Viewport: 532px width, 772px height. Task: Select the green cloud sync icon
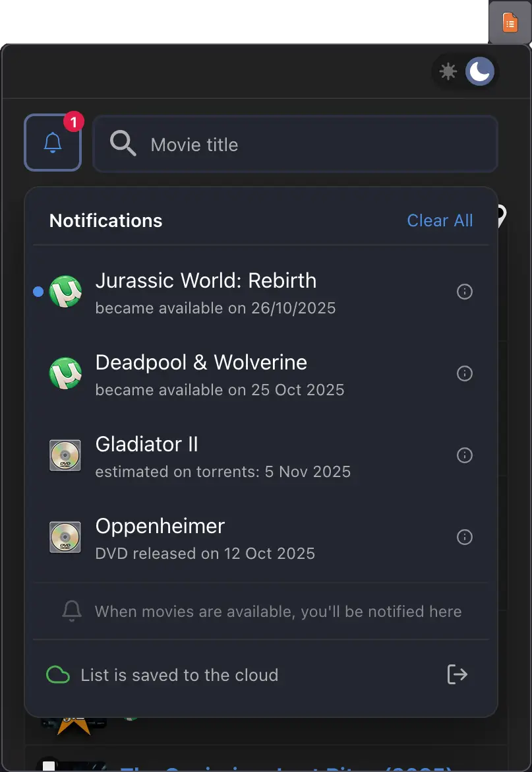(57, 674)
